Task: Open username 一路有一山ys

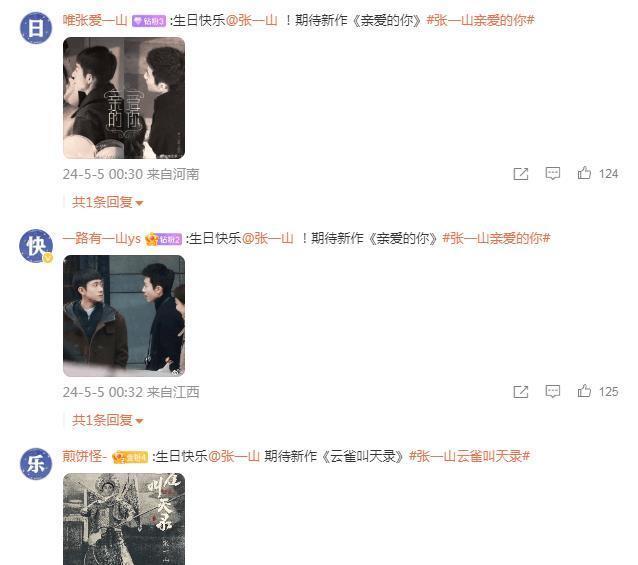Action: [x=102, y=238]
